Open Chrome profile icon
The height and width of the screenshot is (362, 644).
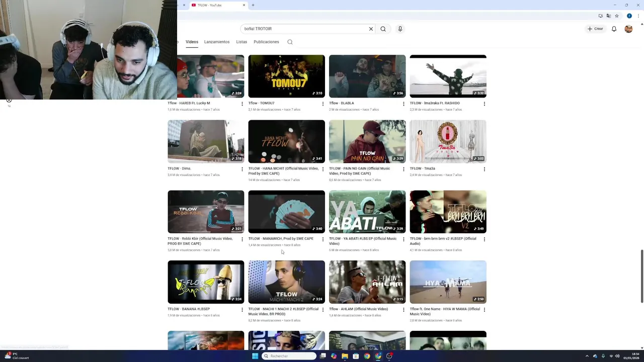tap(629, 16)
